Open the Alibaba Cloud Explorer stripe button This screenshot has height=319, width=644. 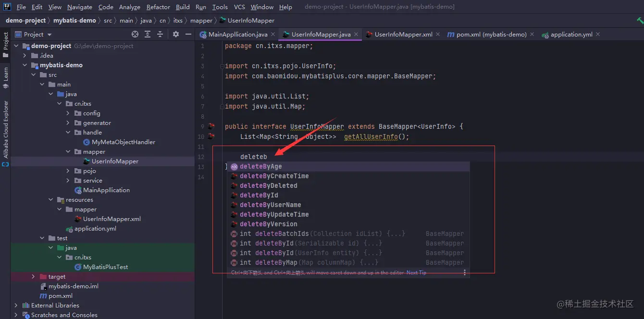(5, 134)
